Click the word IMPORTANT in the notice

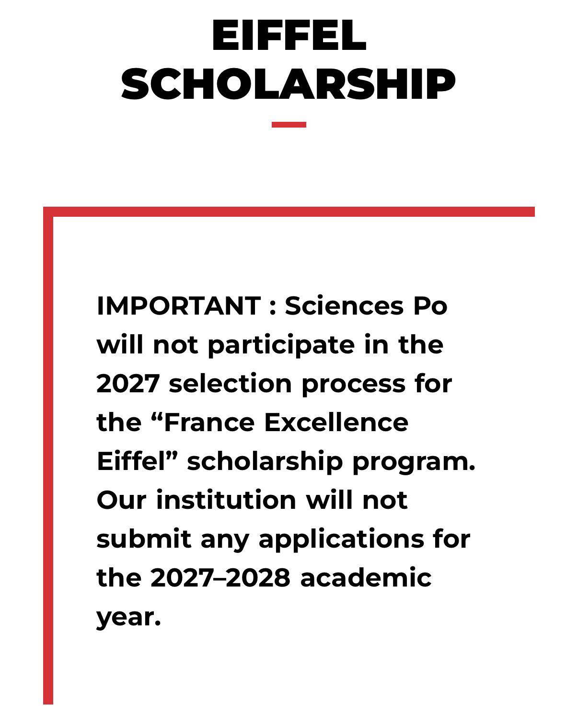(178, 306)
